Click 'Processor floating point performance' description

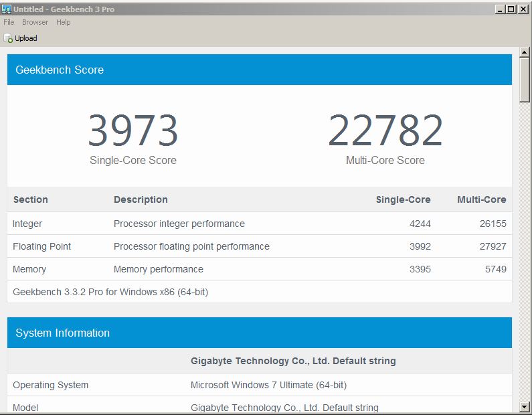pyautogui.click(x=191, y=246)
